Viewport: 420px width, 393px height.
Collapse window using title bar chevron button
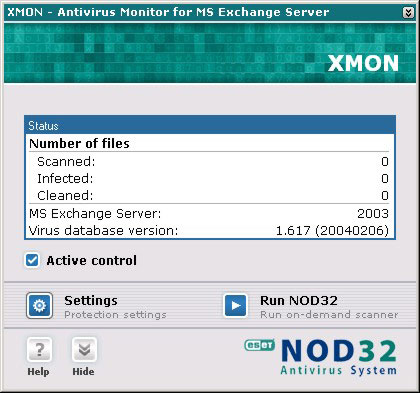pos(408,13)
